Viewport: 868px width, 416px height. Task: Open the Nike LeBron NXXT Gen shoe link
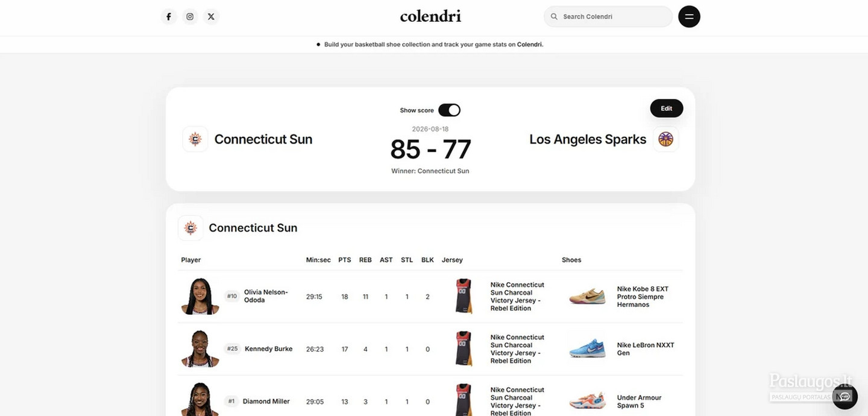click(646, 349)
